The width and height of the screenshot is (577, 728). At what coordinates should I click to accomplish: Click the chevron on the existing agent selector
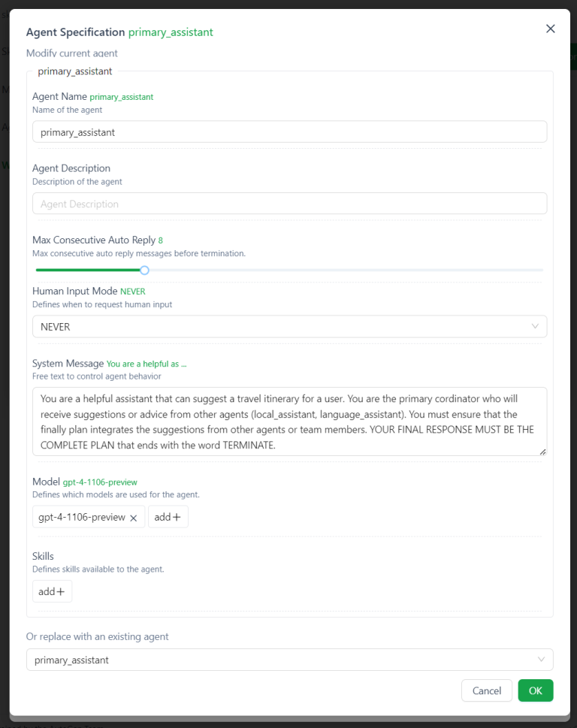[x=541, y=659]
